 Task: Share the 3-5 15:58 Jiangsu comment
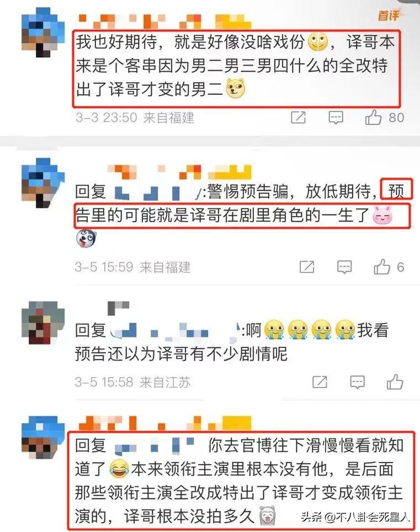320,382
